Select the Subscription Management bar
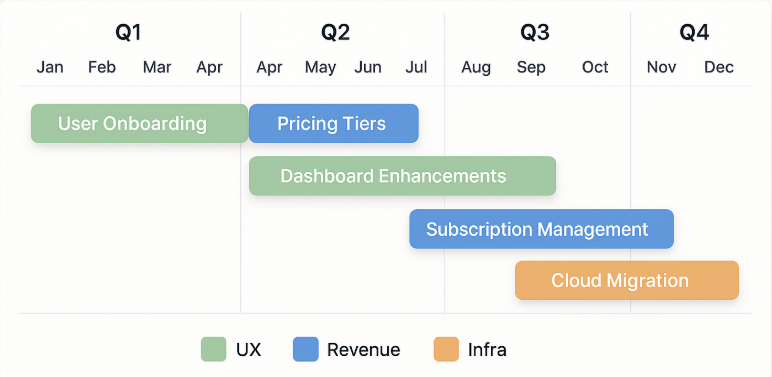 pos(542,229)
